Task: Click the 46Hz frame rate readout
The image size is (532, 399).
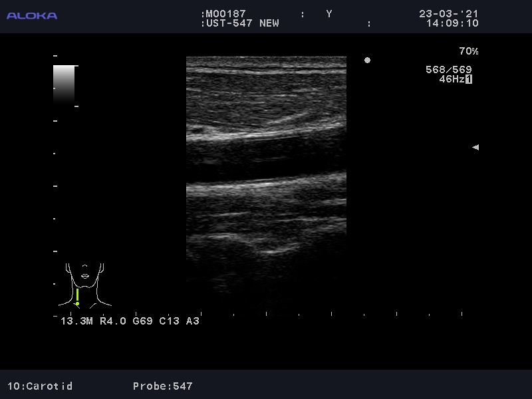Action: point(452,79)
